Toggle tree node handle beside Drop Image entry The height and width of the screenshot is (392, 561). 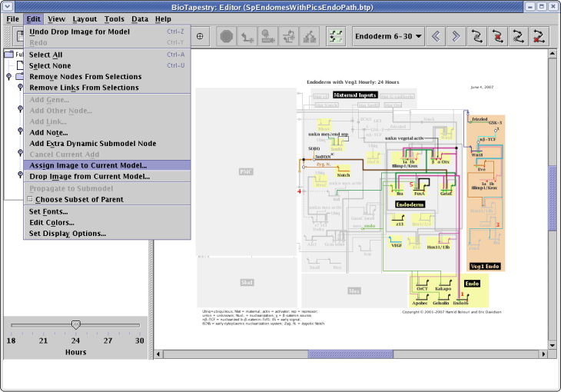20,176
